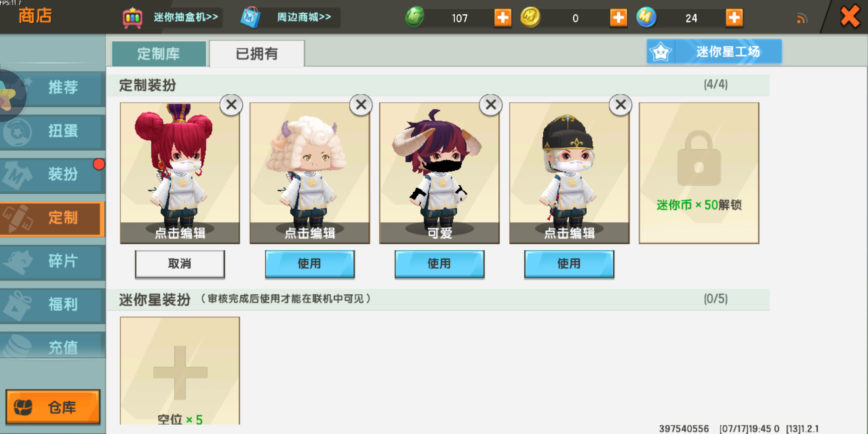Open the 迷你星工场 star workshop
The image size is (868, 434).
point(714,51)
